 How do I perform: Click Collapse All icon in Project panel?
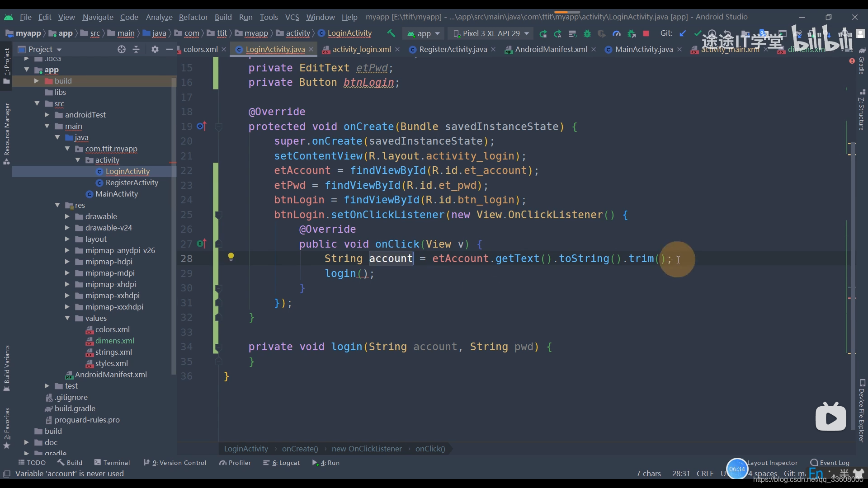[136, 49]
